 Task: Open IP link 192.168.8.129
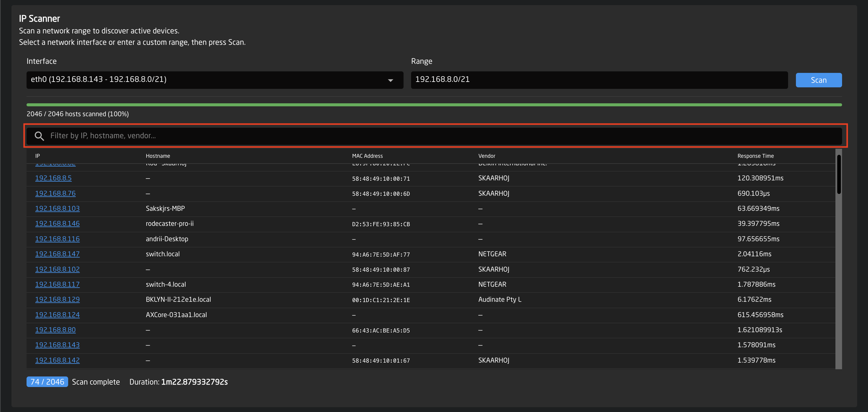pyautogui.click(x=57, y=299)
